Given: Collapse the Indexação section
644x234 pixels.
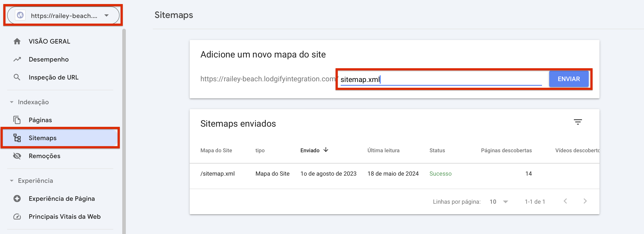Looking at the screenshot, I should coord(11,102).
